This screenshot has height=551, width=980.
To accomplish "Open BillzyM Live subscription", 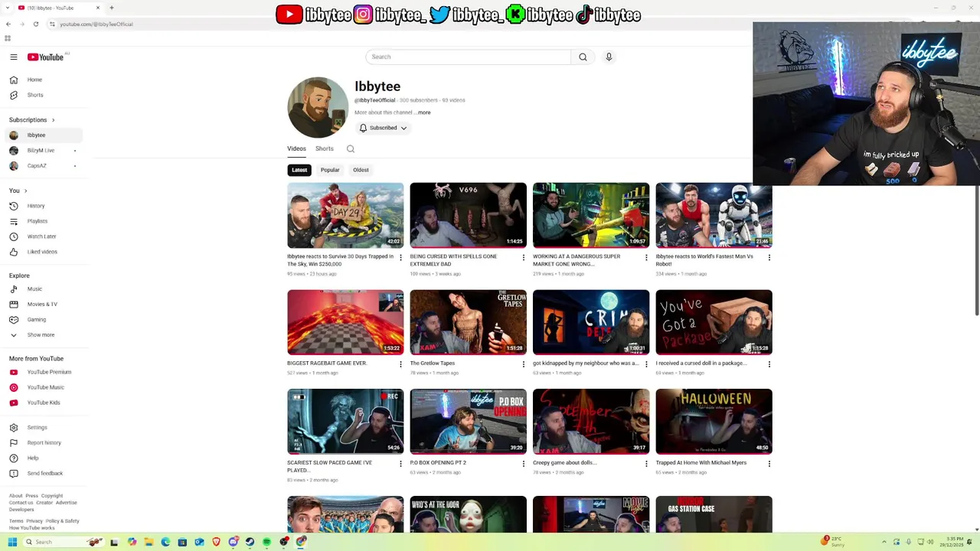I will click(x=43, y=151).
